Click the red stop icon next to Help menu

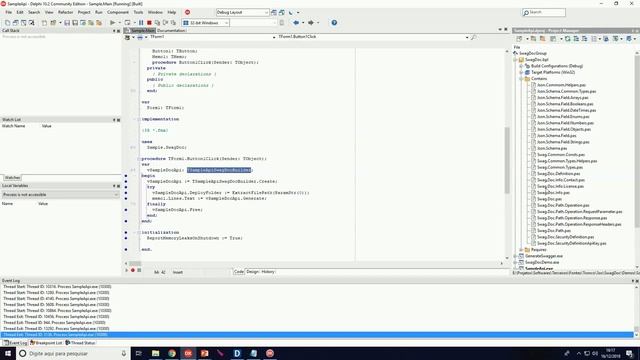pyautogui.click(x=187, y=12)
